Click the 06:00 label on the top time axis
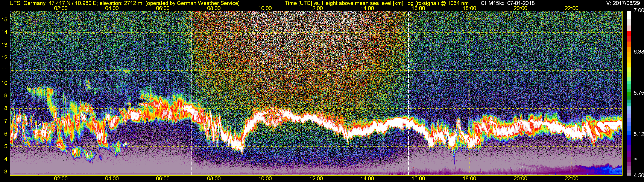The image size is (644, 182). click(x=163, y=8)
